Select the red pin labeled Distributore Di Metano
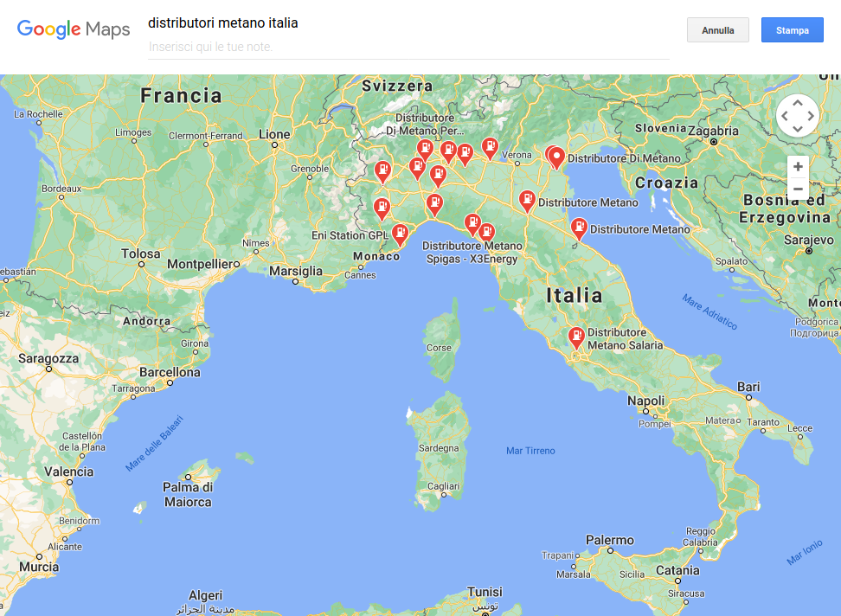Screen dimensions: 841x616 [556, 158]
